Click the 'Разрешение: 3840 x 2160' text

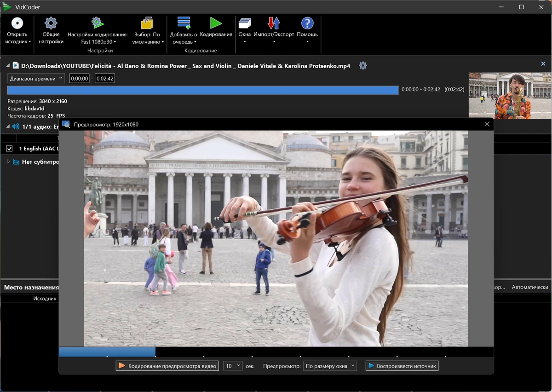point(37,101)
